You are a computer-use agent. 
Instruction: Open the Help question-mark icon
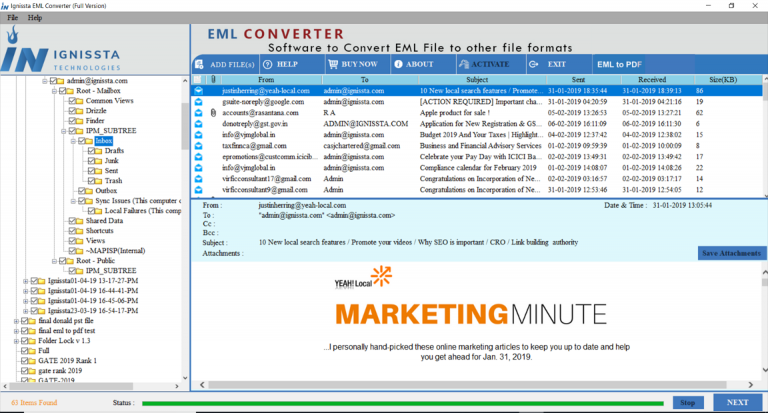coord(267,64)
